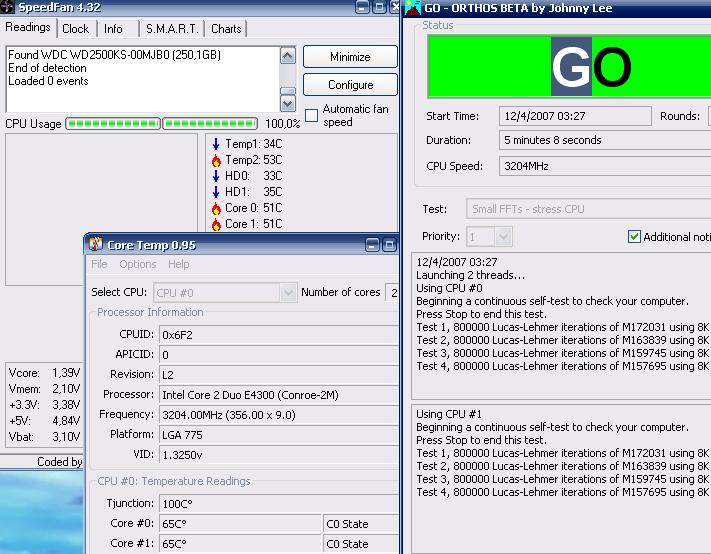
Task: Click the Vbat 3,10V reading
Action: click(x=44, y=437)
